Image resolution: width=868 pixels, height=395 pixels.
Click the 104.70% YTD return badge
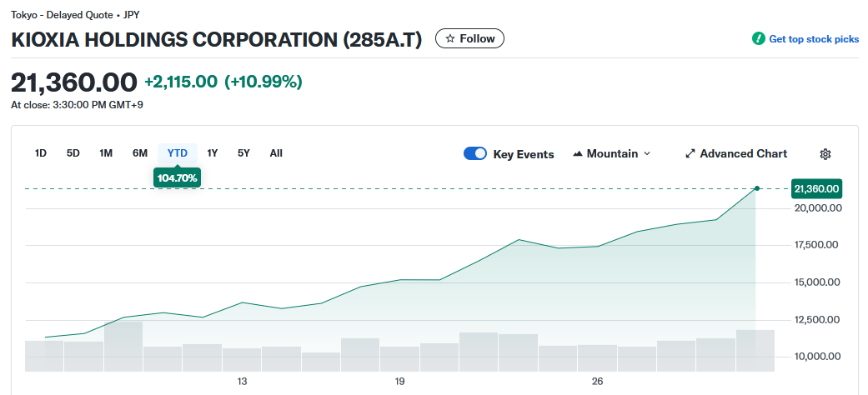pyautogui.click(x=178, y=177)
